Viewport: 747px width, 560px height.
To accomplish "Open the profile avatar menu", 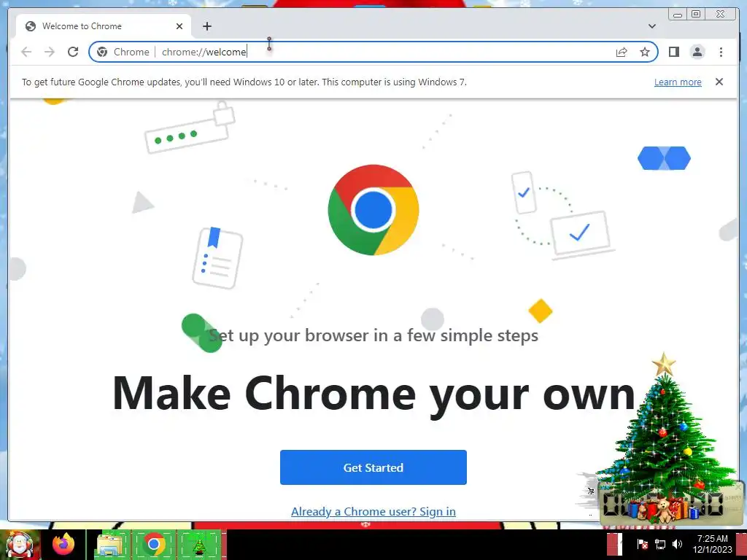I will click(x=697, y=52).
